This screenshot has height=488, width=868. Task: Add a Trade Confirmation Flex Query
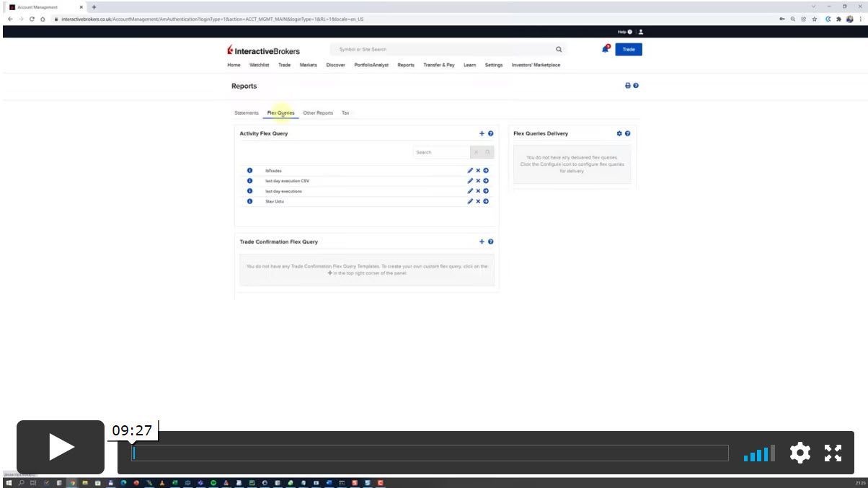(x=482, y=241)
